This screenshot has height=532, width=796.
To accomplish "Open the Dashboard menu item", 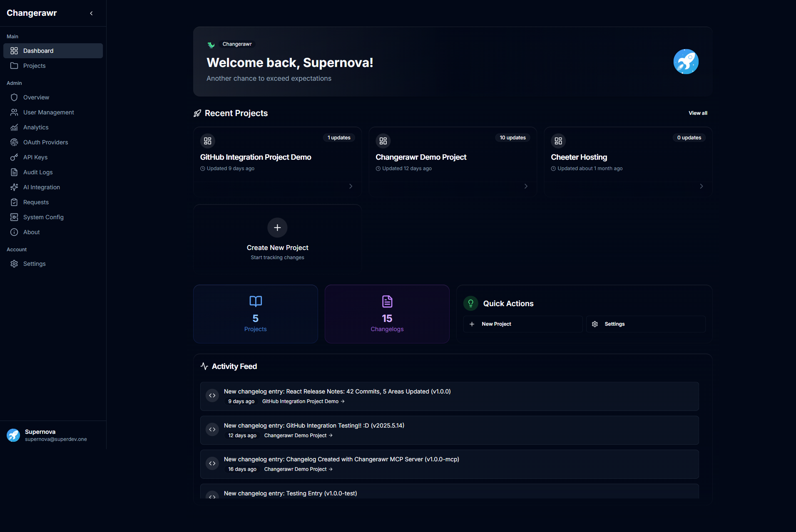I will pos(53,51).
